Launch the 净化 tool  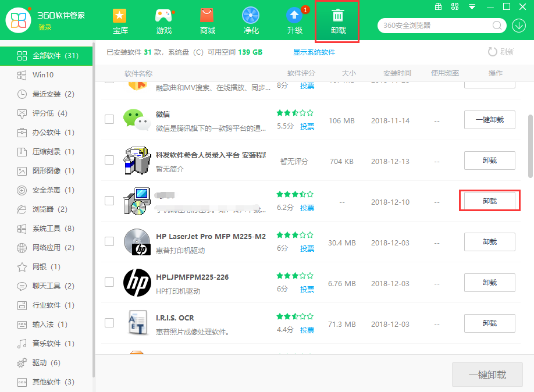[x=251, y=21]
